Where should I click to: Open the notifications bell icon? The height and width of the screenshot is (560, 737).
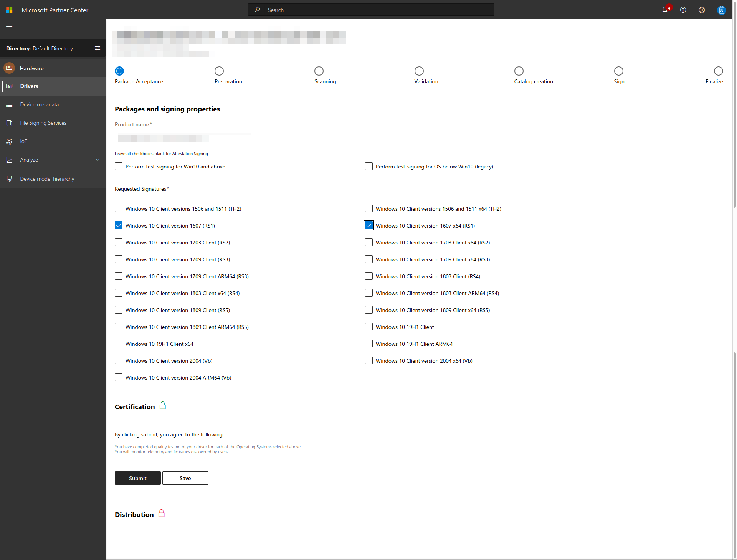coord(665,10)
